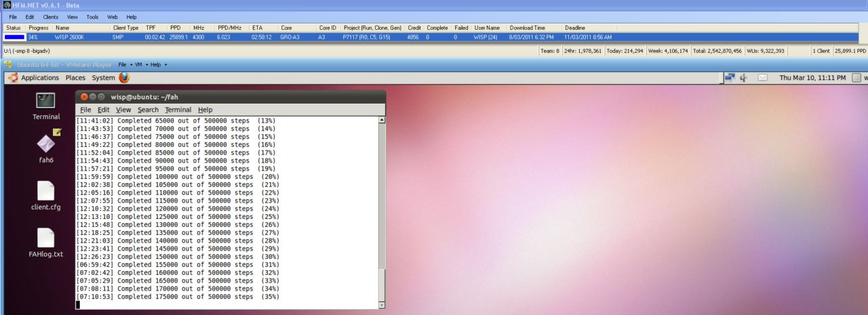This screenshot has height=315, width=868.
Task: Open terminal Help menu
Action: (x=205, y=110)
